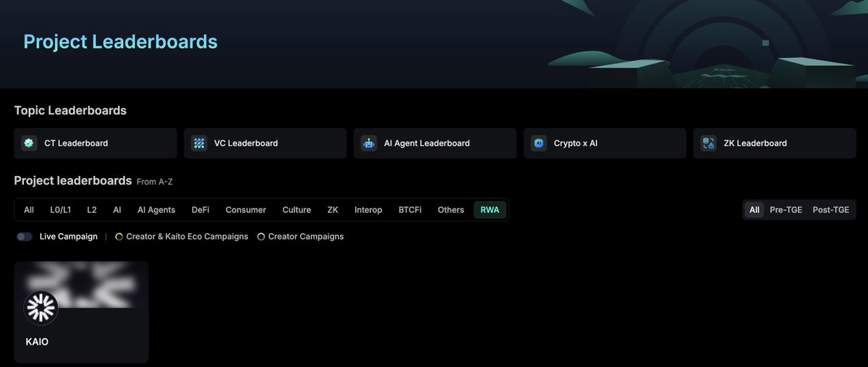Choose the Pre-TGE filter
The width and height of the screenshot is (868, 367).
786,210
